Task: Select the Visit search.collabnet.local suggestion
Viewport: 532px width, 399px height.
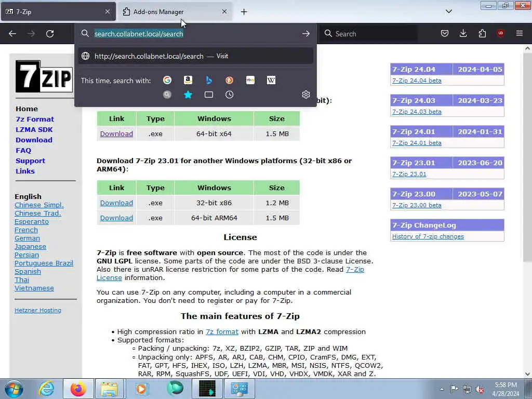Action: coord(195,56)
